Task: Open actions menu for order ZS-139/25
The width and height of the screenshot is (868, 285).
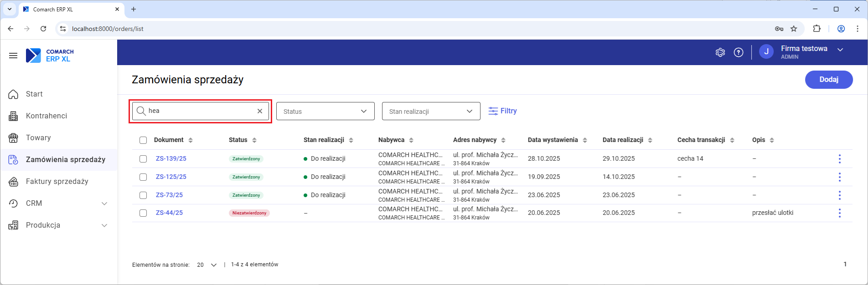Action: point(839,159)
